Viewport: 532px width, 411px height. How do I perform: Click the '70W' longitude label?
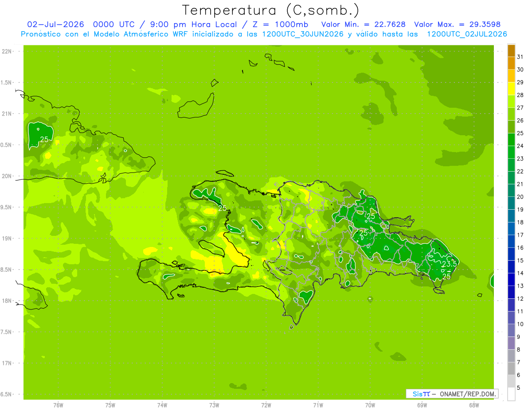pyautogui.click(x=370, y=405)
